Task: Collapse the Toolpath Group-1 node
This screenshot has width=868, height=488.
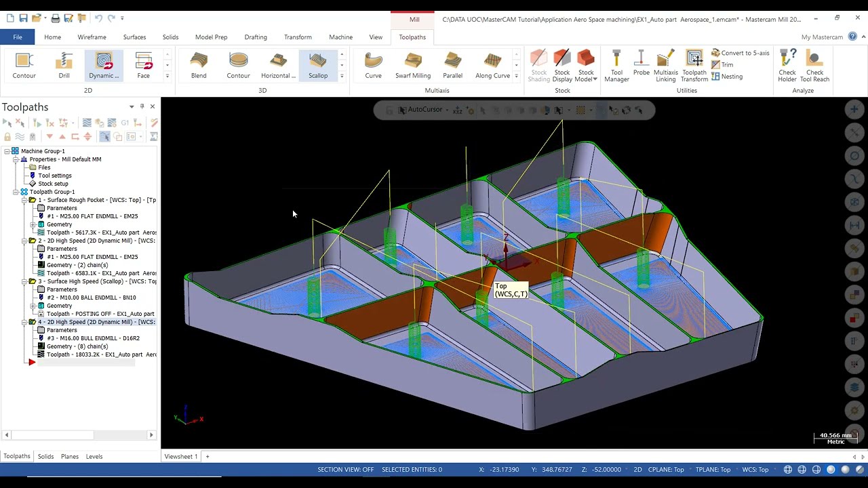Action: 16,192
